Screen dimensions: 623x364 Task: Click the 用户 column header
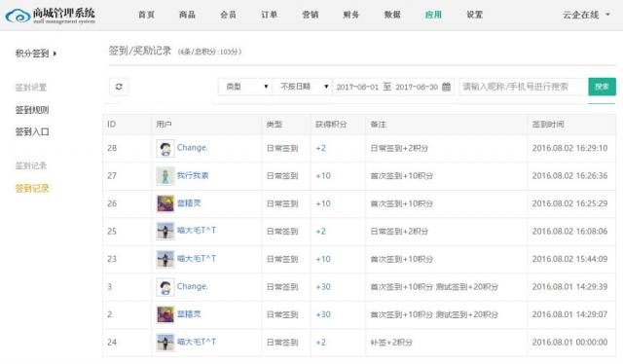pyautogui.click(x=164, y=125)
